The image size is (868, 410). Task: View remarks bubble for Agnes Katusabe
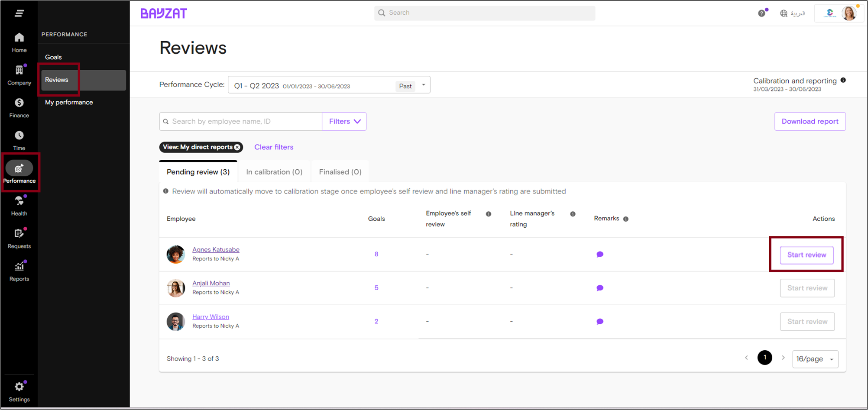[600, 255]
